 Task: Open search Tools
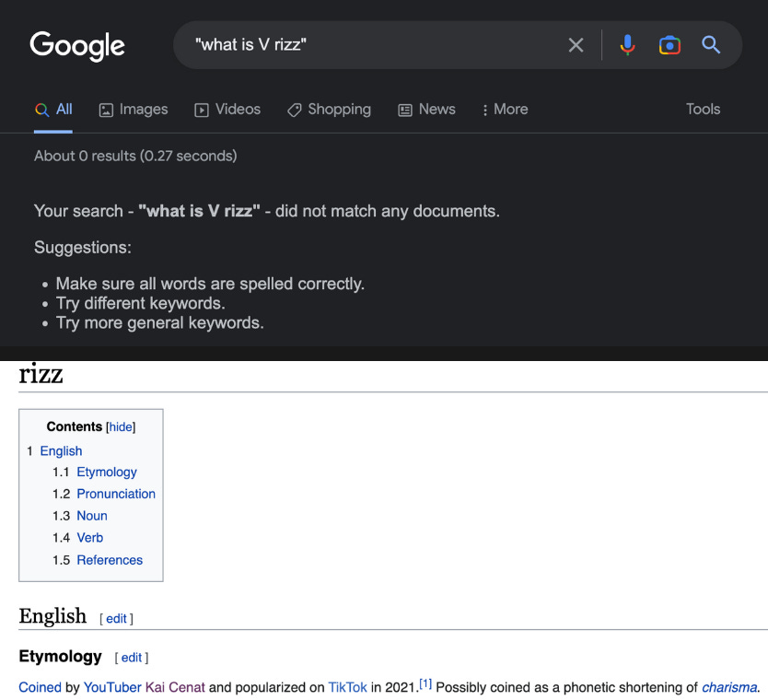tap(703, 110)
